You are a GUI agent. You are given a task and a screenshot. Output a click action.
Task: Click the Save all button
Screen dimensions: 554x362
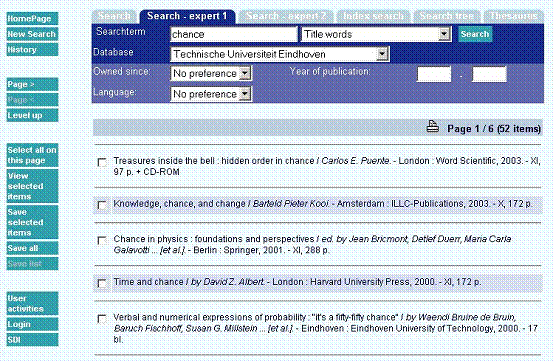click(x=32, y=248)
